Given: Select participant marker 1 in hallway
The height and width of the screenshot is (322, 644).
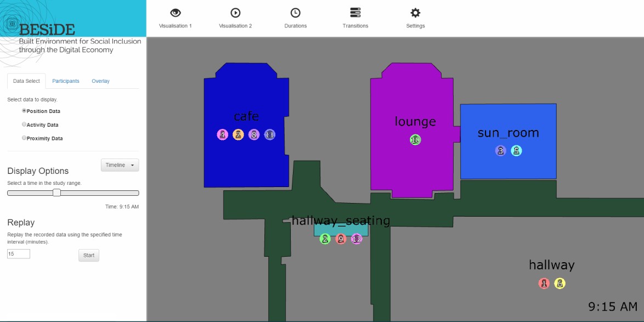Looking at the screenshot, I should (x=544, y=284).
